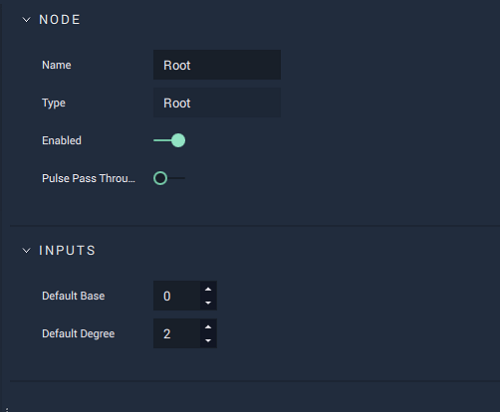500x412 pixels.
Task: Increase Default Degree with up arrow
Action: [x=208, y=327]
